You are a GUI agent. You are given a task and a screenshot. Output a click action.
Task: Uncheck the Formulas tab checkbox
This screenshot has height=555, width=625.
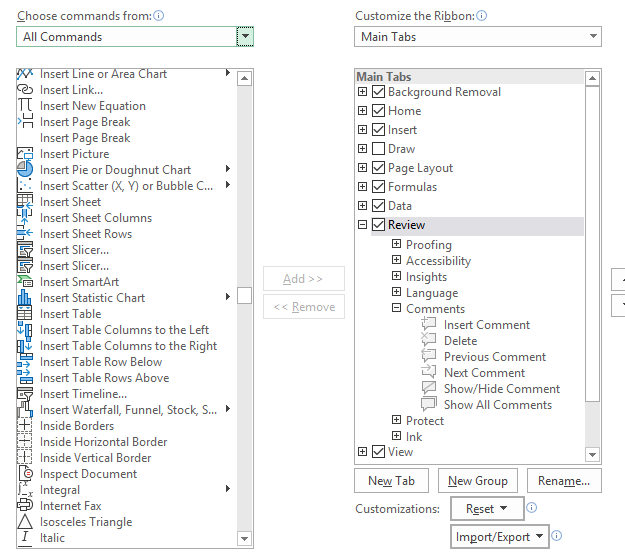(x=378, y=187)
